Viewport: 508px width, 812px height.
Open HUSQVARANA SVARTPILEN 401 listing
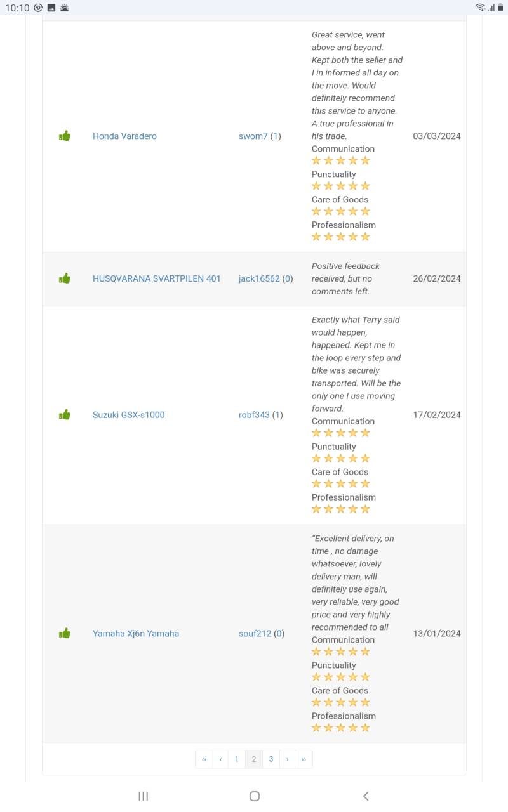(x=157, y=278)
